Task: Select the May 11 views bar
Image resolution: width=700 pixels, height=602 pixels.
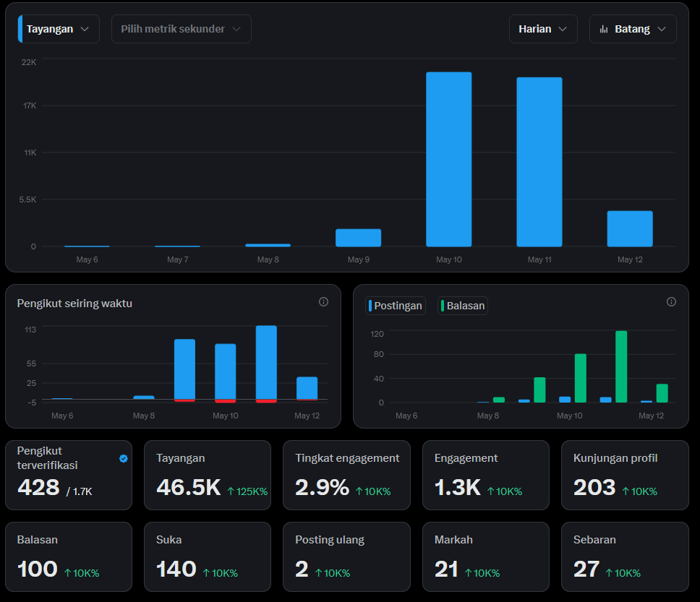Action: (539, 162)
